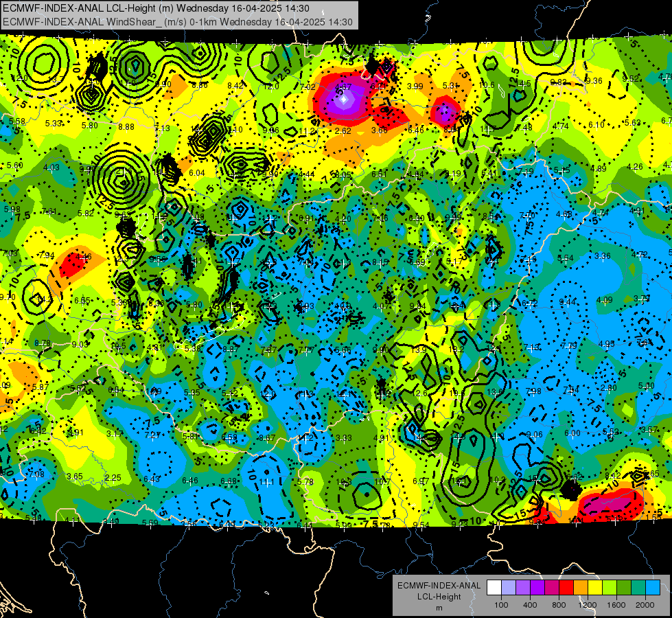The width and height of the screenshot is (672, 618).
Task: Click the wind shear value 7.08
Action: (x=36, y=474)
